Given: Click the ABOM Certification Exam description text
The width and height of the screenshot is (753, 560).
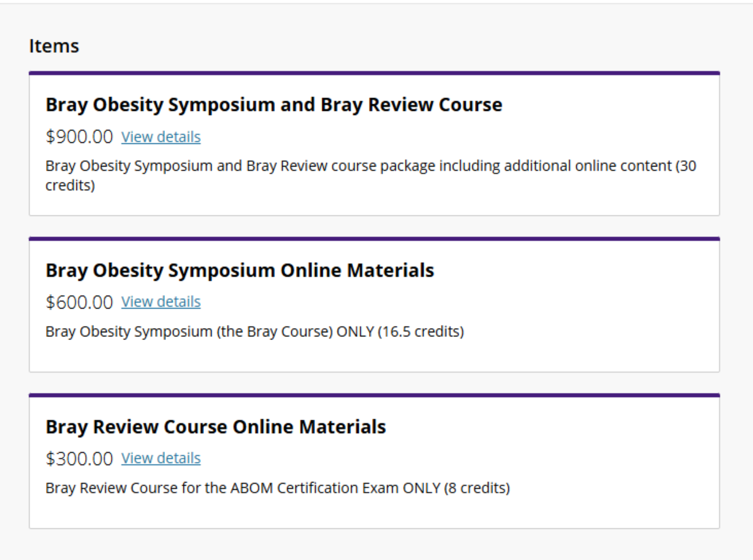Looking at the screenshot, I should [277, 488].
